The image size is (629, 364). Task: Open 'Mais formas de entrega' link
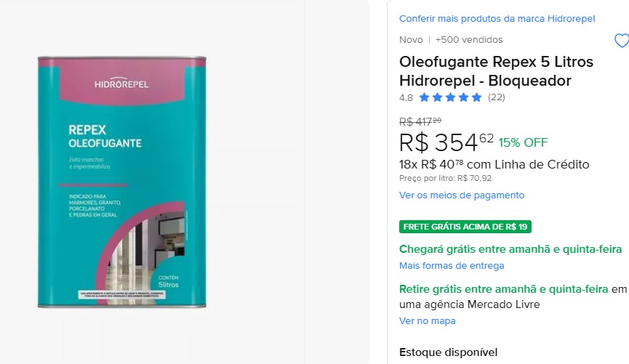click(452, 266)
